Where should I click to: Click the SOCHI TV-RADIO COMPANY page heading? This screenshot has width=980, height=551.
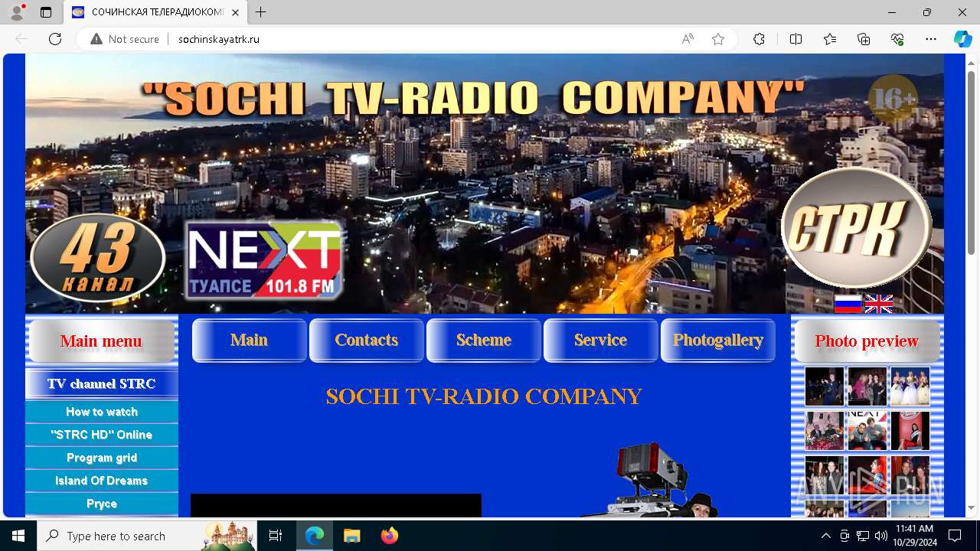click(484, 396)
